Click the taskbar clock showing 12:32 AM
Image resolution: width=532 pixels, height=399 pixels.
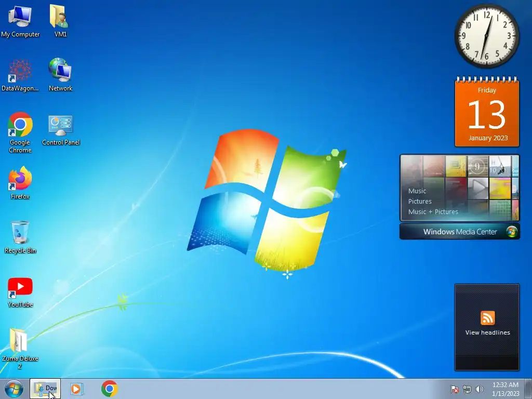pos(506,389)
